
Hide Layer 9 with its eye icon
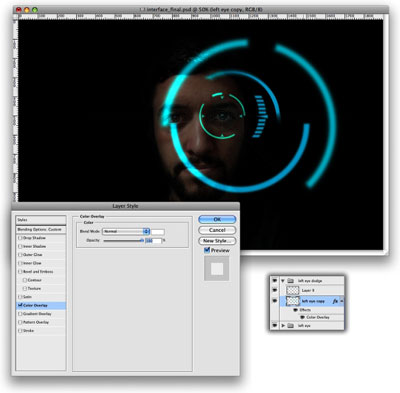tap(275, 290)
